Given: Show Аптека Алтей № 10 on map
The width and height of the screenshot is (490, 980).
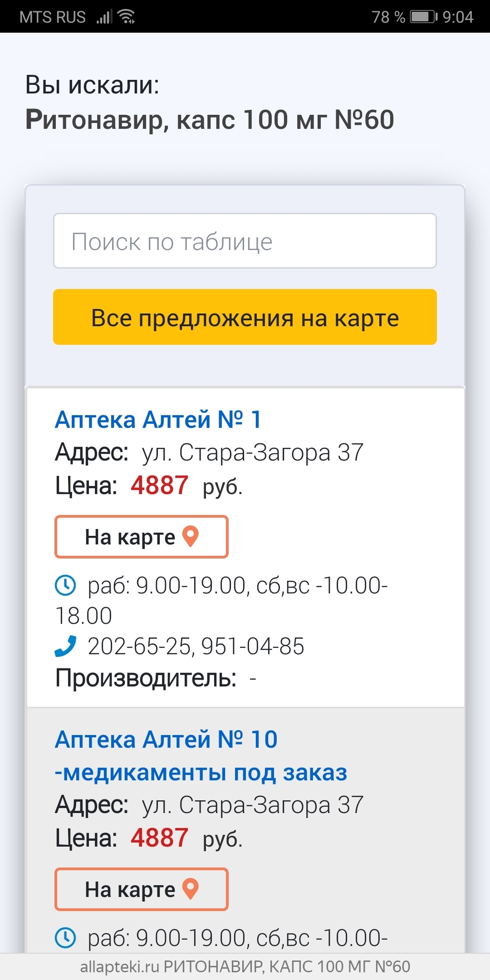Looking at the screenshot, I should pyautogui.click(x=141, y=889).
